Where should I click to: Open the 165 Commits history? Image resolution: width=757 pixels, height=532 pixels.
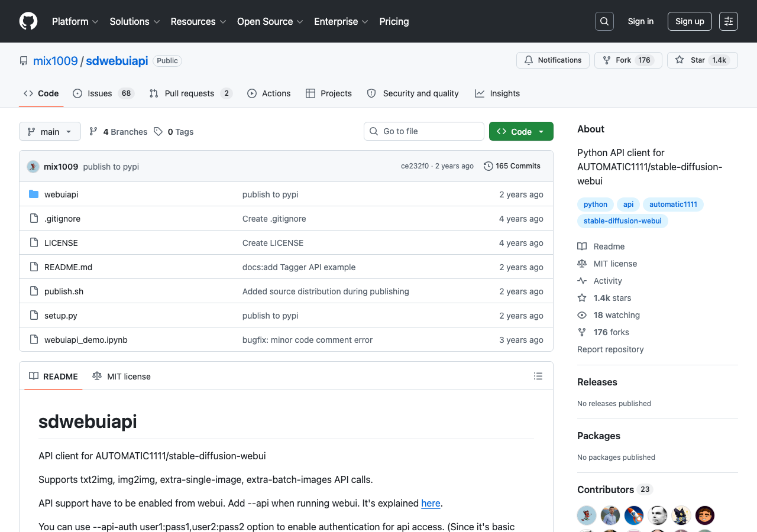coord(512,166)
